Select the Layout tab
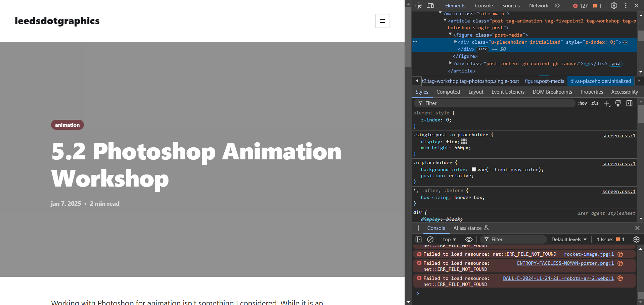Viewport: 644px width, 305px height. tap(476, 92)
